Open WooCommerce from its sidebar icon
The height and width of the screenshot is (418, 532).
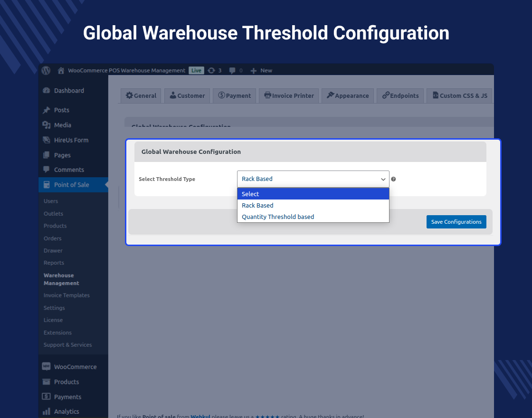pos(47,366)
